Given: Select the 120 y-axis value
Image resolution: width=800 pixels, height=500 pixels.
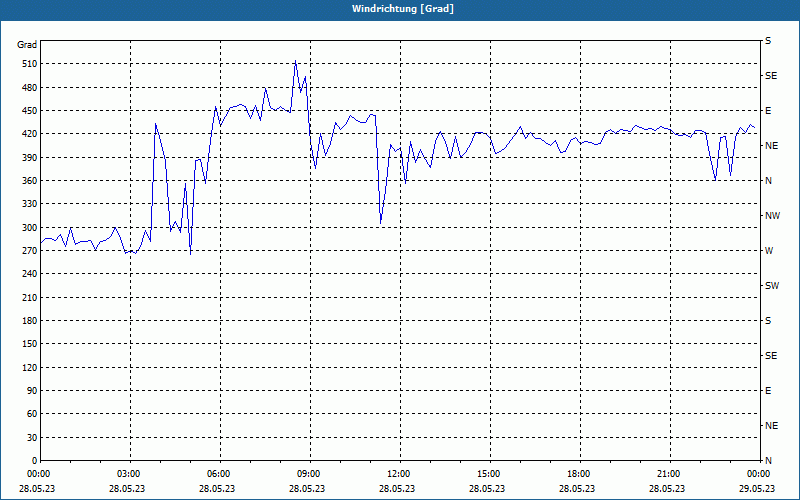Looking at the screenshot, I should [29, 367].
